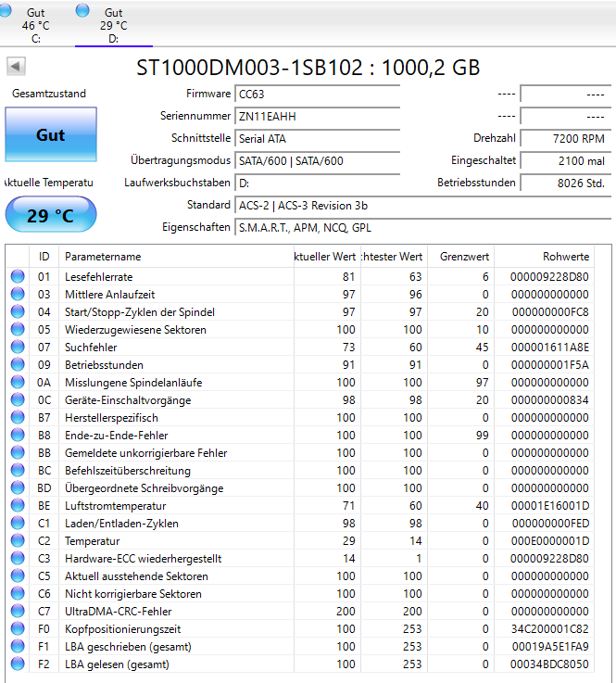Click status icon of LBA gelesen row
616x683 pixels.
click(x=18, y=664)
